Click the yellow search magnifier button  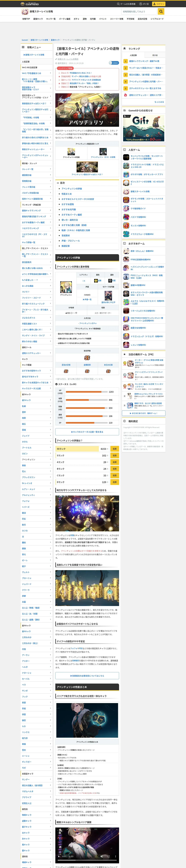[161, 11]
